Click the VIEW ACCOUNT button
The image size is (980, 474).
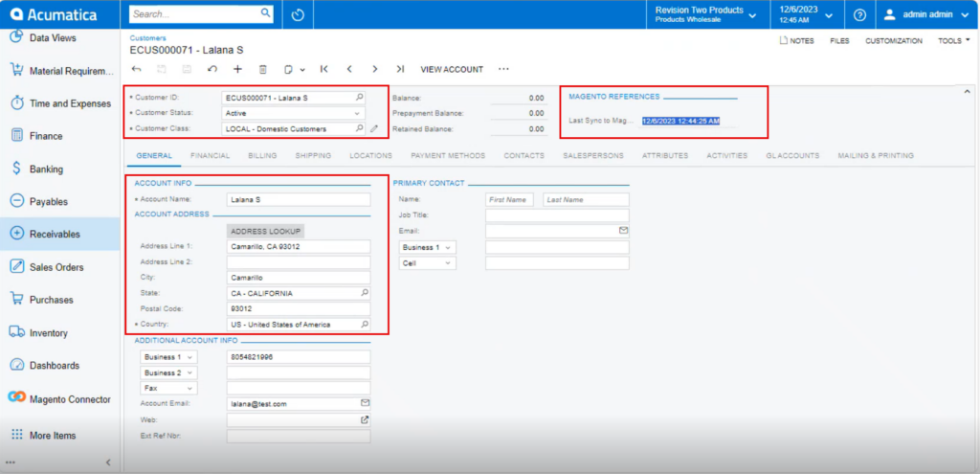click(452, 69)
